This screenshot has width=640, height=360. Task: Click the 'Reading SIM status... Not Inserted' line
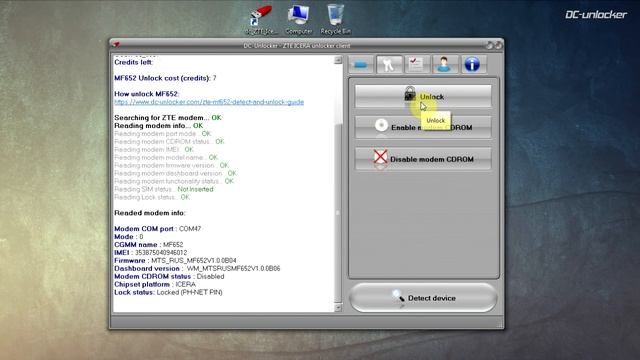coord(164,189)
